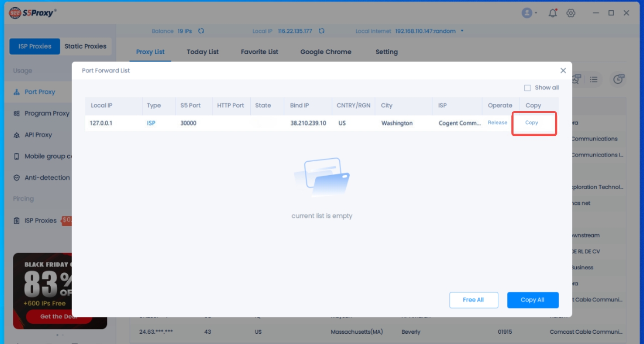Enable the Show all checkbox
The image size is (644, 344).
527,87
